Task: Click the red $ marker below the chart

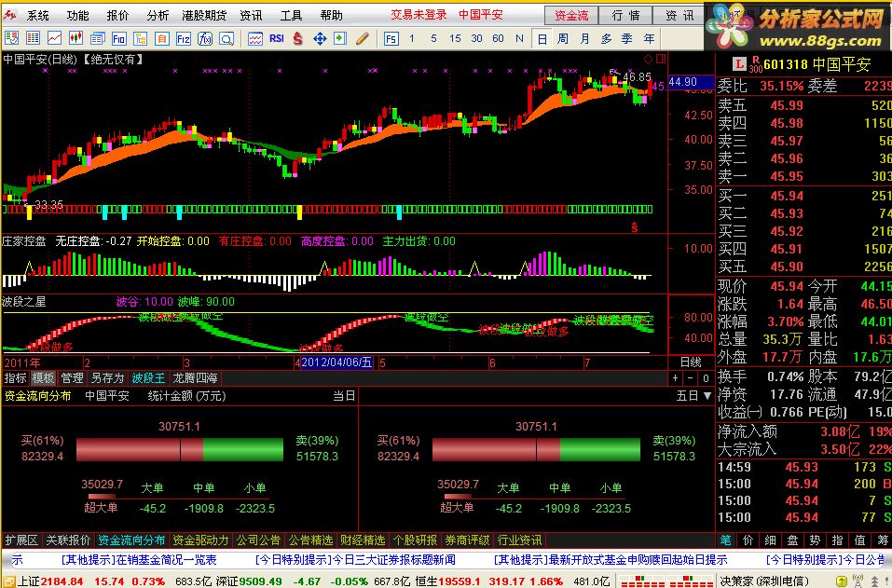Action: pos(635,227)
